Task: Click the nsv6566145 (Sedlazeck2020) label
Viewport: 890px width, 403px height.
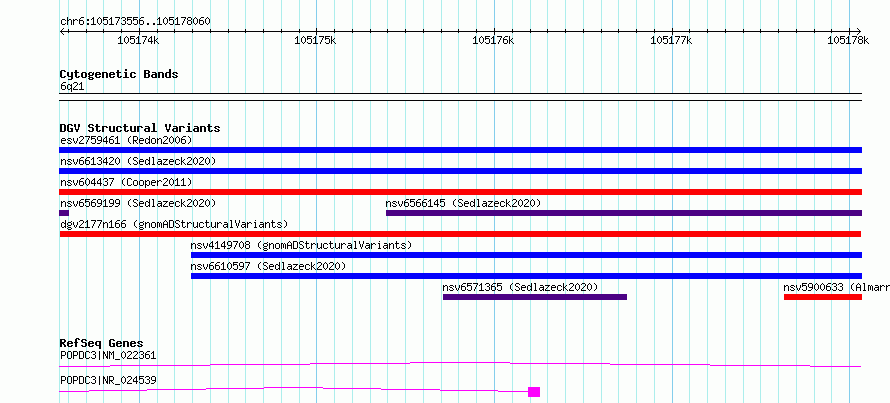Action: (463, 203)
